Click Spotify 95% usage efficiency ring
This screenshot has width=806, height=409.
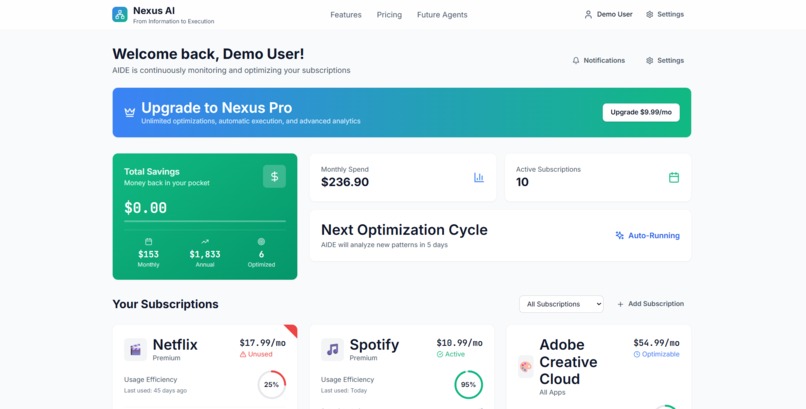tap(468, 384)
